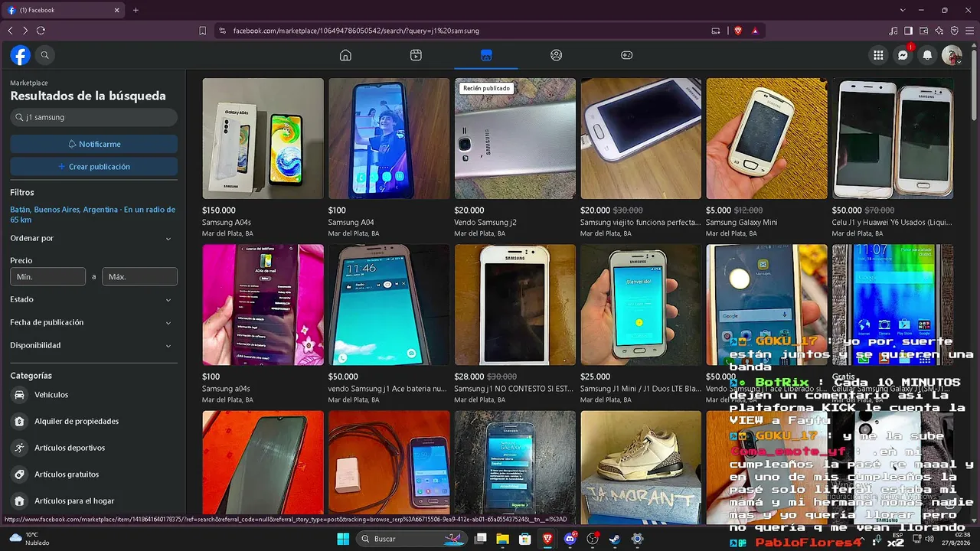Open the account profile picture menu
Screen dimensions: 980x551
point(952,55)
